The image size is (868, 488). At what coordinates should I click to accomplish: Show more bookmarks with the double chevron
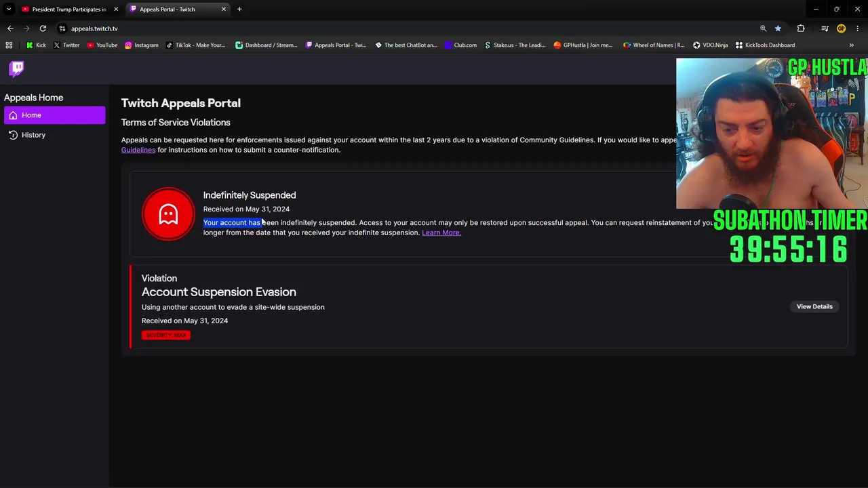[x=852, y=45]
